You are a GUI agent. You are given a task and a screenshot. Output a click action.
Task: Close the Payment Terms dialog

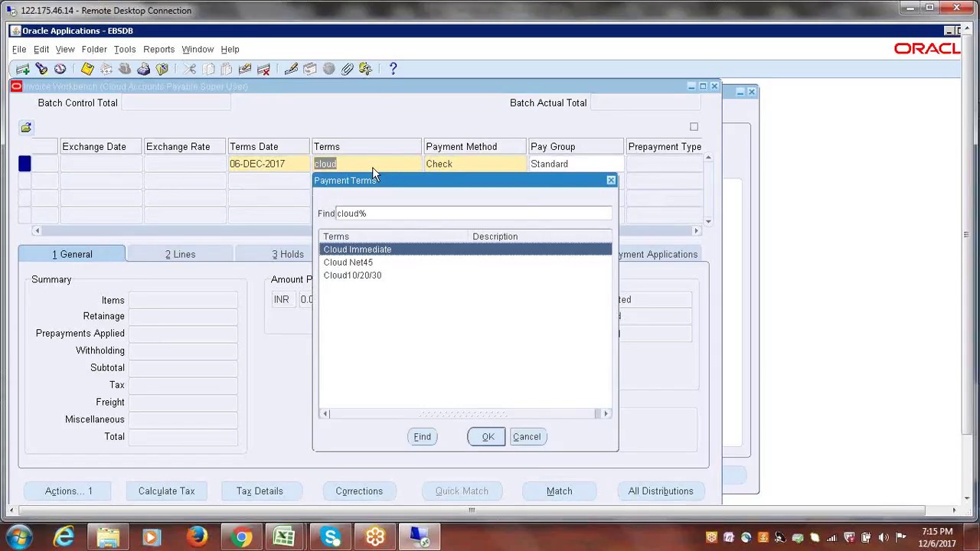[x=611, y=181]
